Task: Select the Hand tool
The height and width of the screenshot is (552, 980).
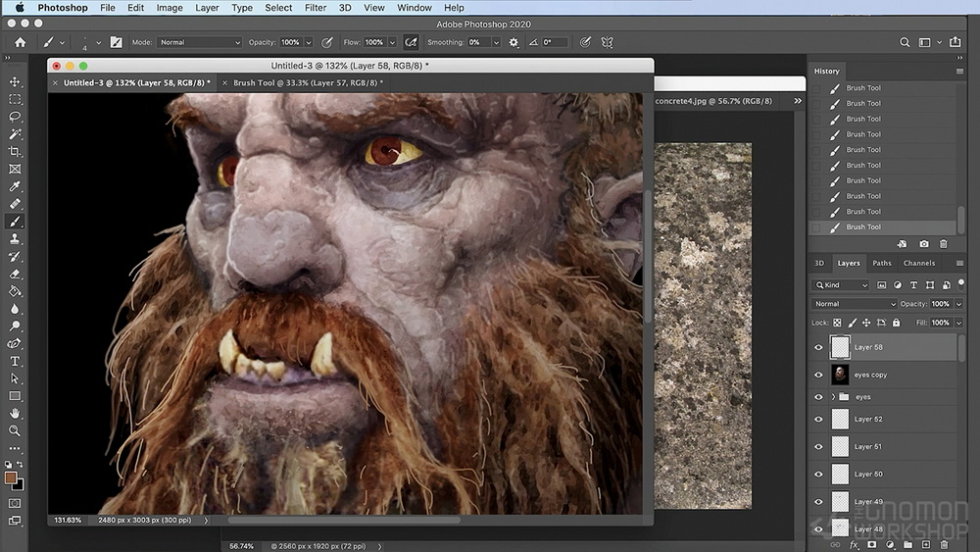Action: coord(15,413)
